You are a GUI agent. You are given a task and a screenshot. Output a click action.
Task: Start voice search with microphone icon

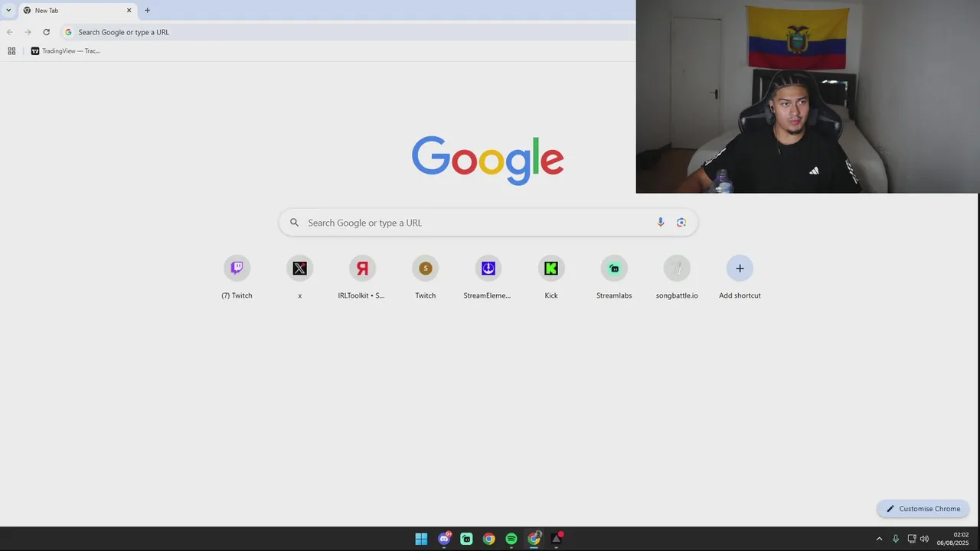pos(661,223)
